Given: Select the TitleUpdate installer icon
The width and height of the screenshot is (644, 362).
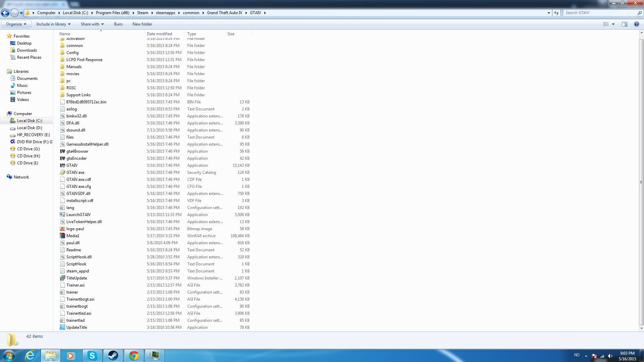Looking at the screenshot, I should coord(62,278).
